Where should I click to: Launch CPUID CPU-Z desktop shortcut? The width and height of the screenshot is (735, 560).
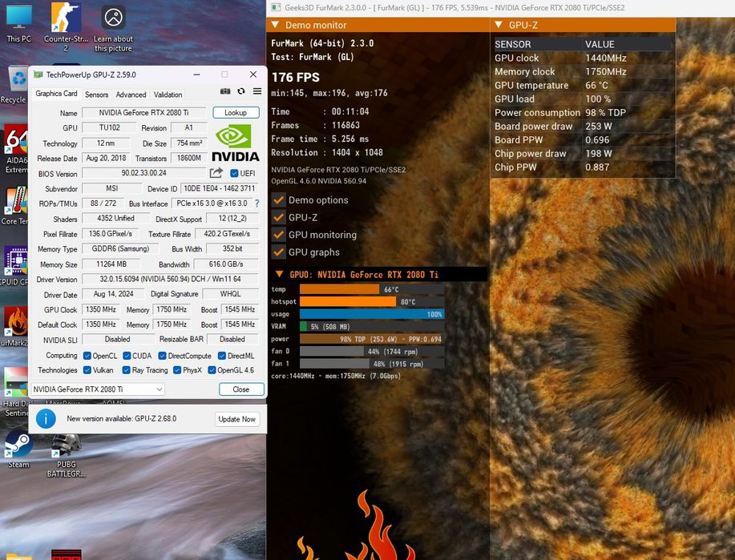(x=14, y=266)
